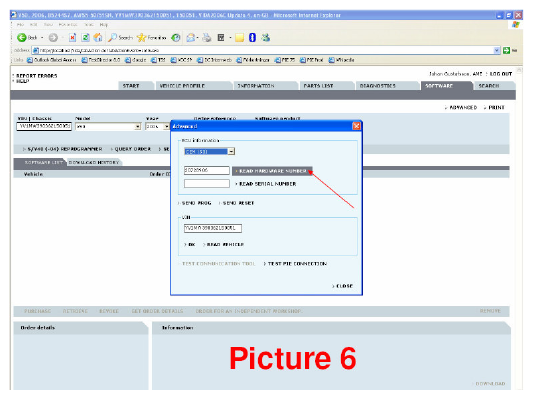
Task: Click the PRINT link at top right
Action: coord(495,107)
